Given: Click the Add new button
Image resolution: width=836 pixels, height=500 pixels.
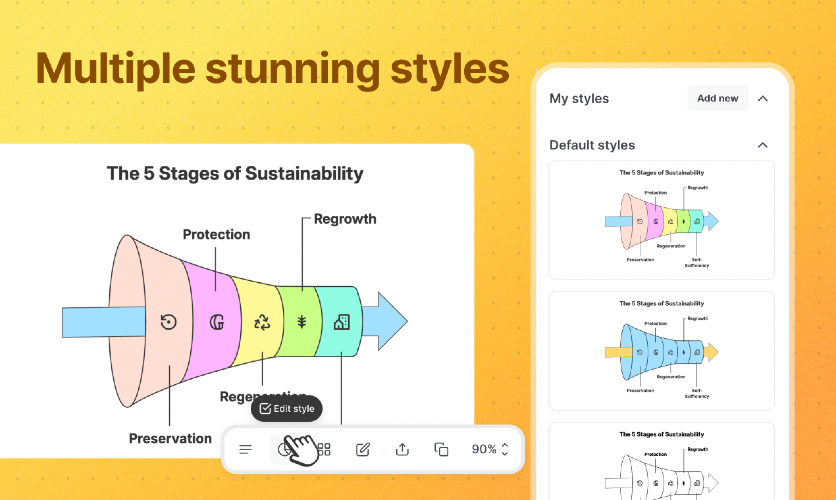Looking at the screenshot, I should 718,99.
